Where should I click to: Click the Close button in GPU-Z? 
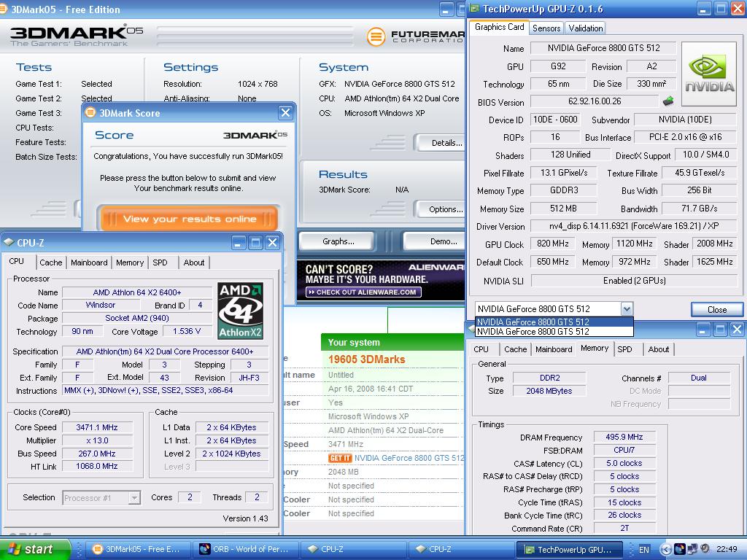pos(717,309)
